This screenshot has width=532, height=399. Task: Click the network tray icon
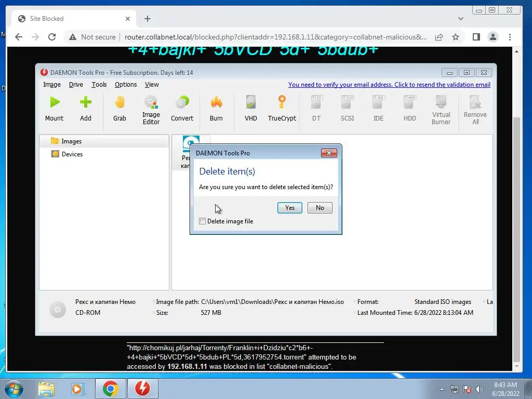coord(454,389)
